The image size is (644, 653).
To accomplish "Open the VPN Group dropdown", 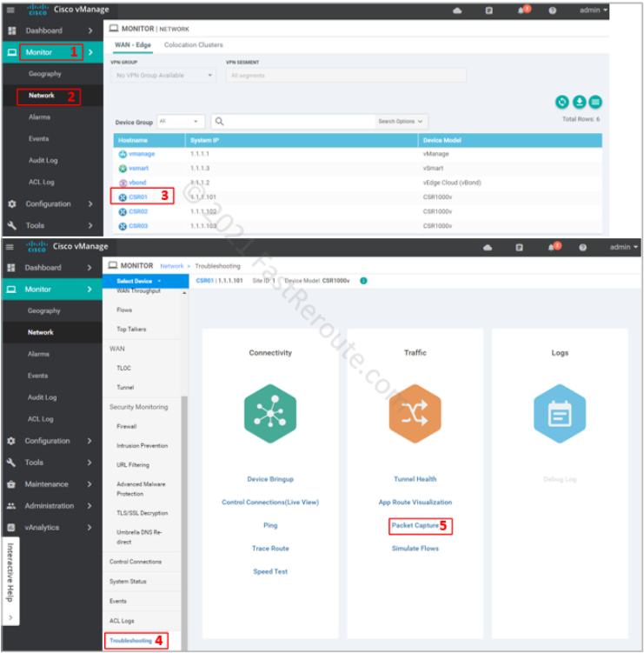I will (x=163, y=76).
